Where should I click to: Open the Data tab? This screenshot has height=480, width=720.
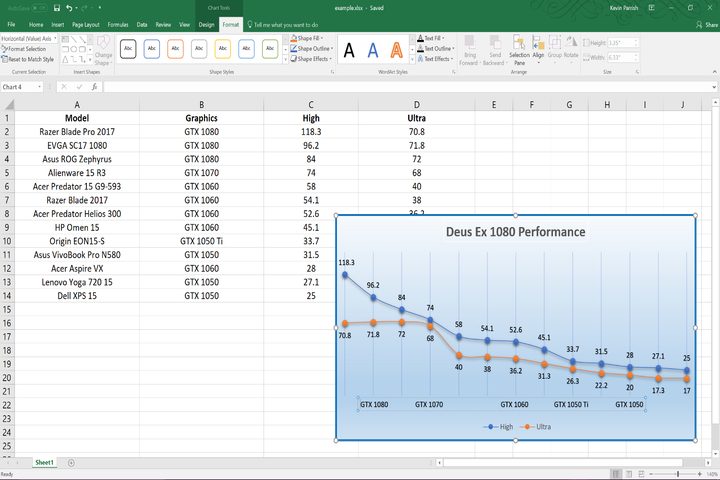point(142,24)
